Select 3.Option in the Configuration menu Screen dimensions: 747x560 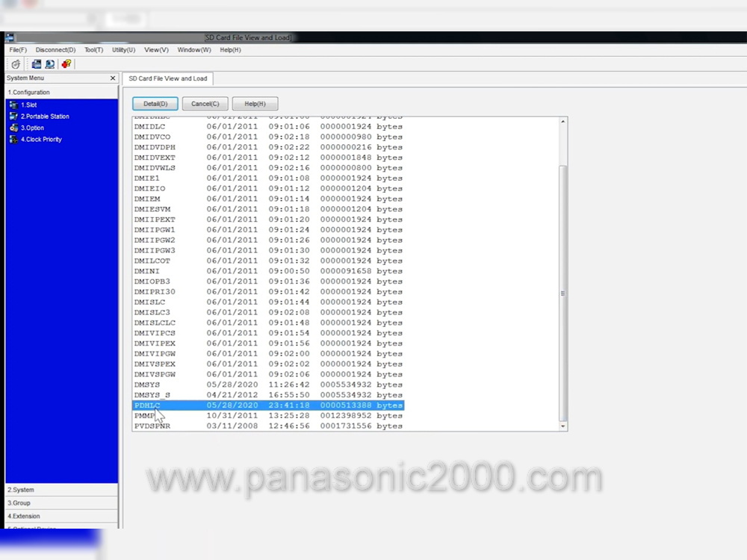tap(31, 128)
